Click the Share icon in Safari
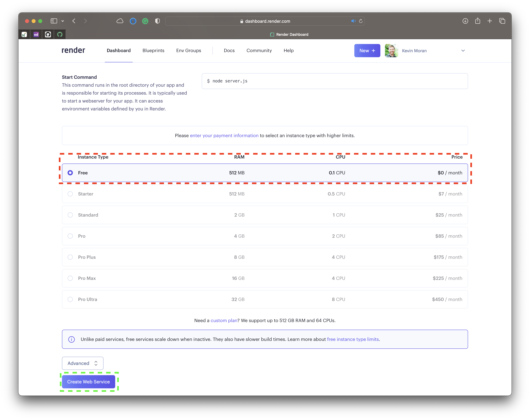The height and width of the screenshot is (420, 530). pyautogui.click(x=478, y=21)
